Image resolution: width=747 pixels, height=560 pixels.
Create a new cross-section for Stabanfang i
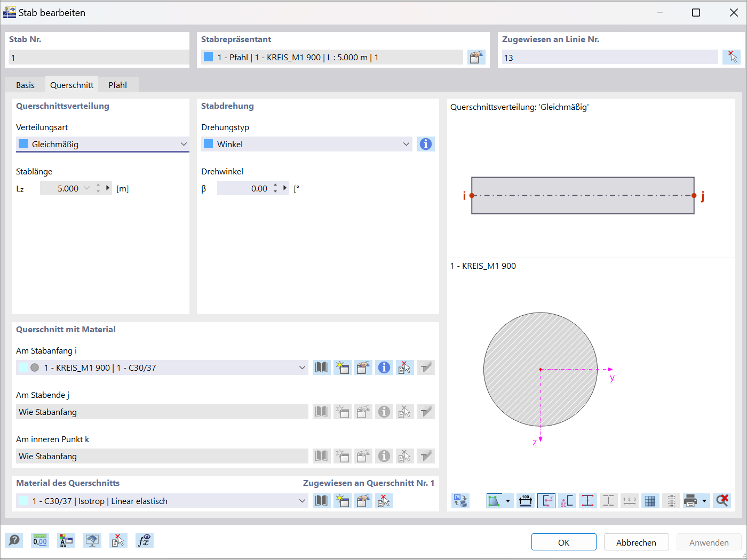pyautogui.click(x=342, y=367)
